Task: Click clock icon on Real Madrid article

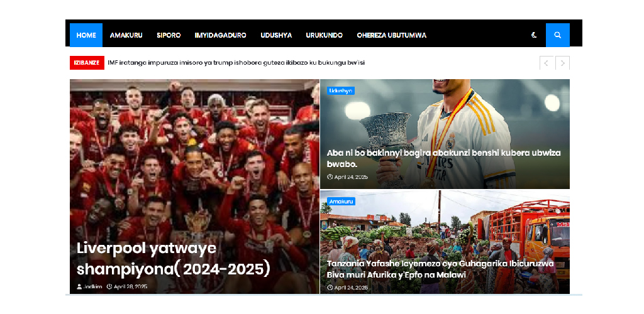Action: (x=330, y=177)
